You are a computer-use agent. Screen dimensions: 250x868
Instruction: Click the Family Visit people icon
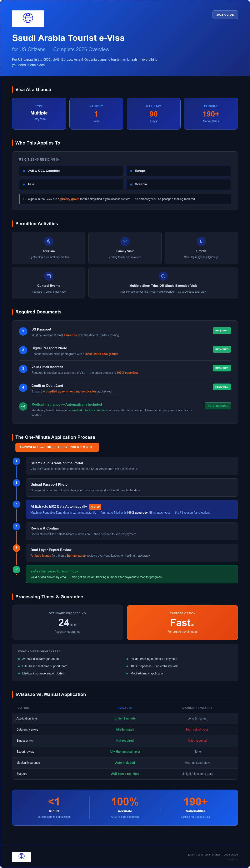125,241
